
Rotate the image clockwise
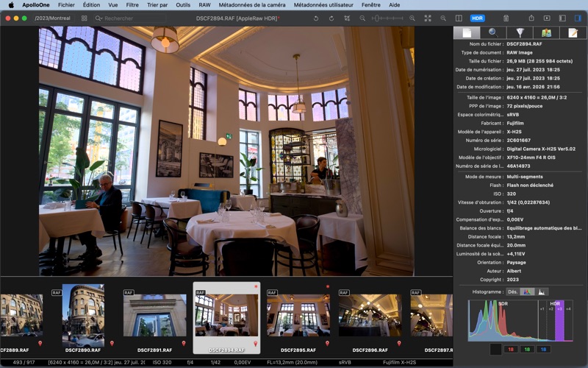pos(331,18)
